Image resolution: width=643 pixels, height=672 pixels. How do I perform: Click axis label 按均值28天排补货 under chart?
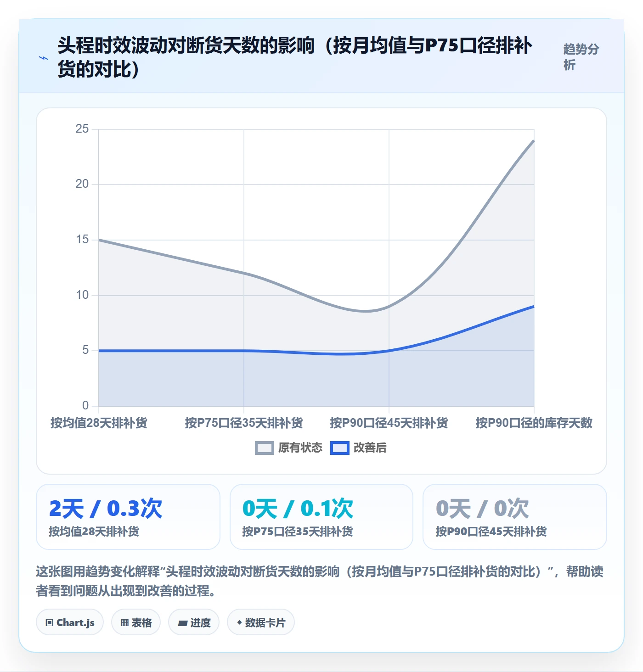99,423
